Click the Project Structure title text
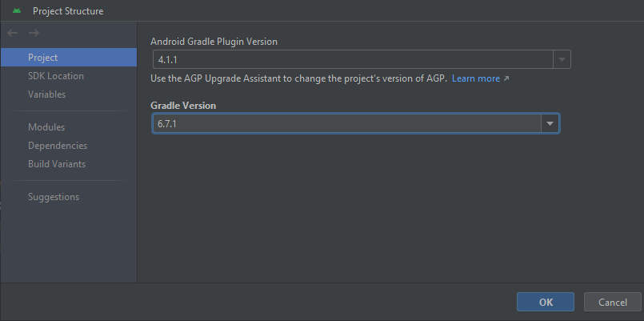The image size is (644, 321). [x=68, y=11]
